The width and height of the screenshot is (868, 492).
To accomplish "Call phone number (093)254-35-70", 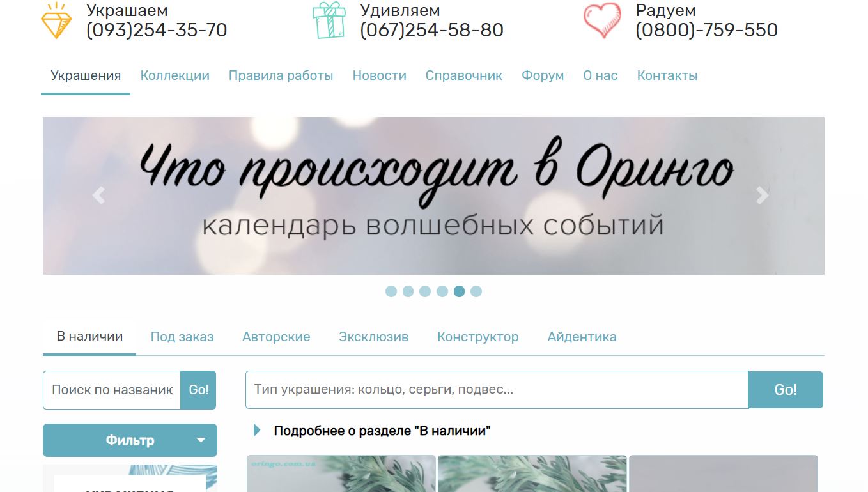I will pyautogui.click(x=157, y=30).
